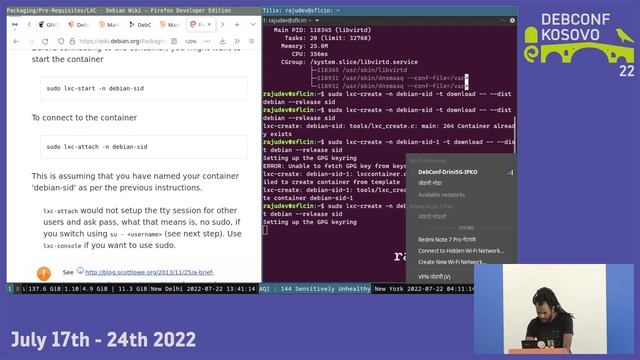
Task: Click workspace 1 indicator in status bar
Action: 10,289
